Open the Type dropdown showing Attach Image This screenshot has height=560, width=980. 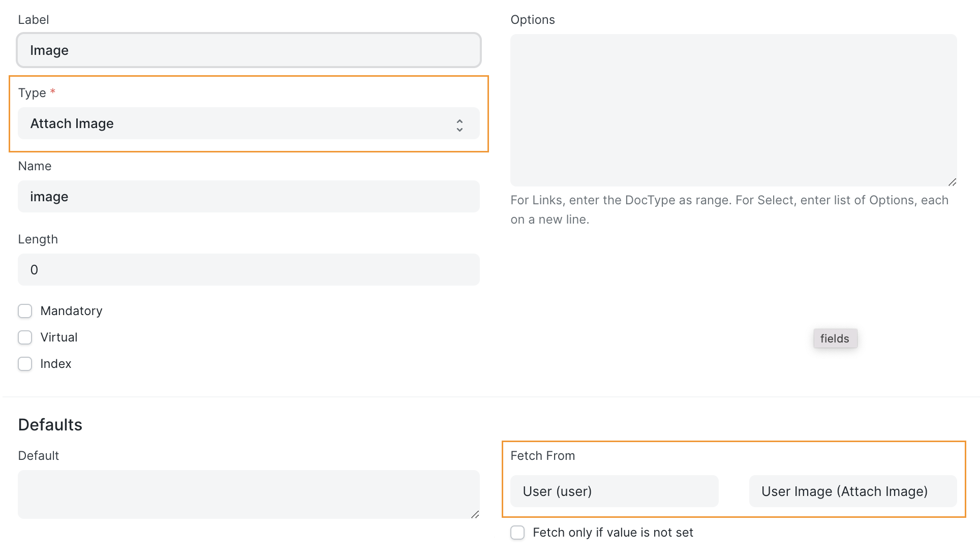(x=249, y=123)
